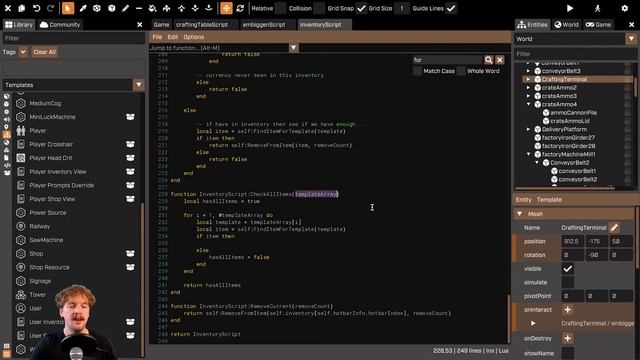Click the running player character icon
Screen dimensions: 640x360
[x=597, y=8]
